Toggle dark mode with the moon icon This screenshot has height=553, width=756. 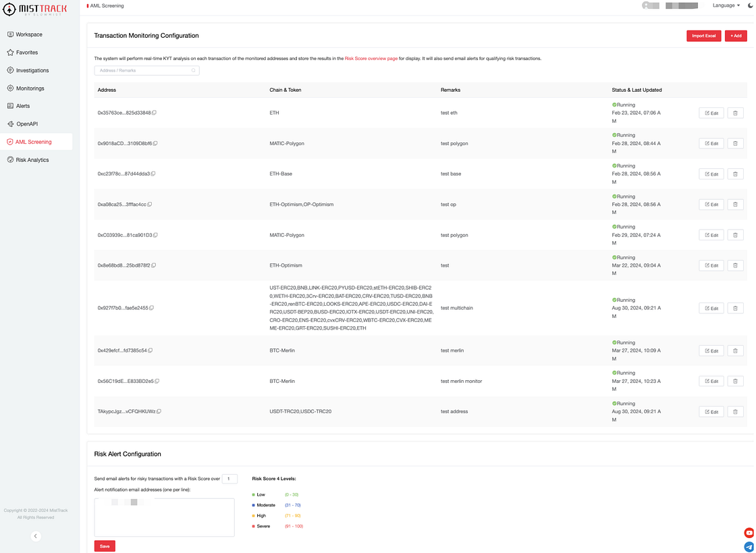pyautogui.click(x=751, y=5)
